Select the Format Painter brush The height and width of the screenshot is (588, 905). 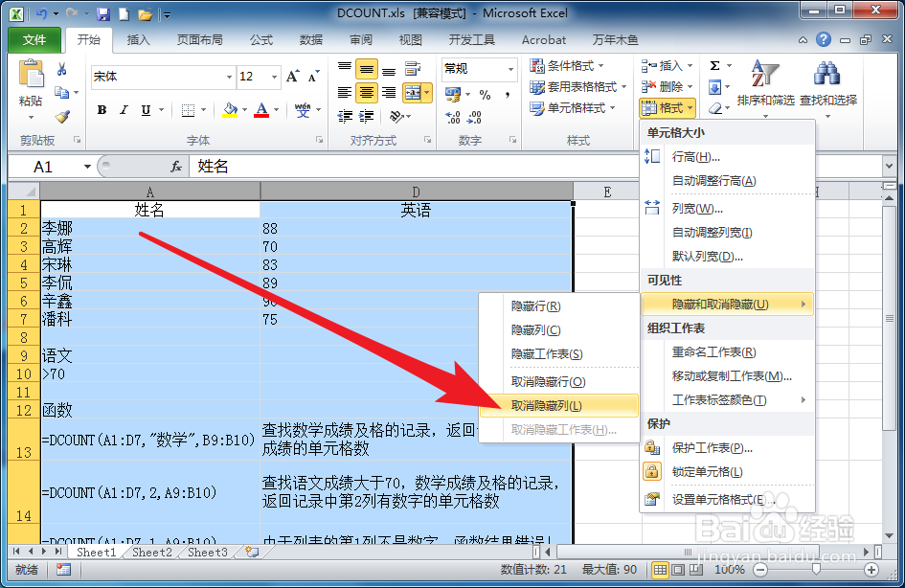pos(61,116)
